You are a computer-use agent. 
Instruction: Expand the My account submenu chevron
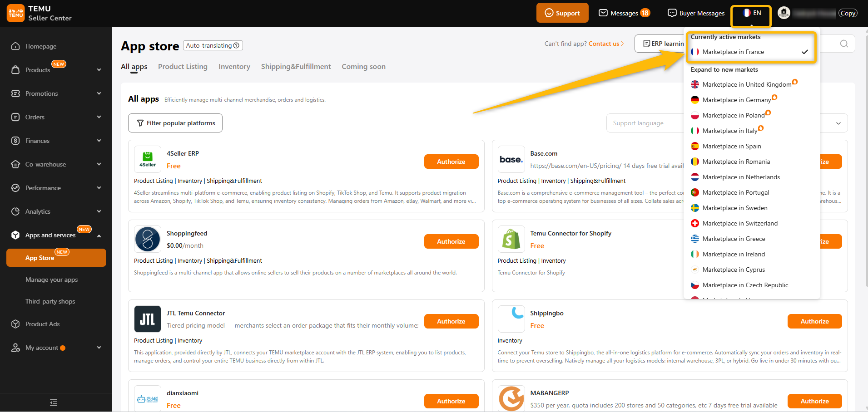(x=99, y=348)
